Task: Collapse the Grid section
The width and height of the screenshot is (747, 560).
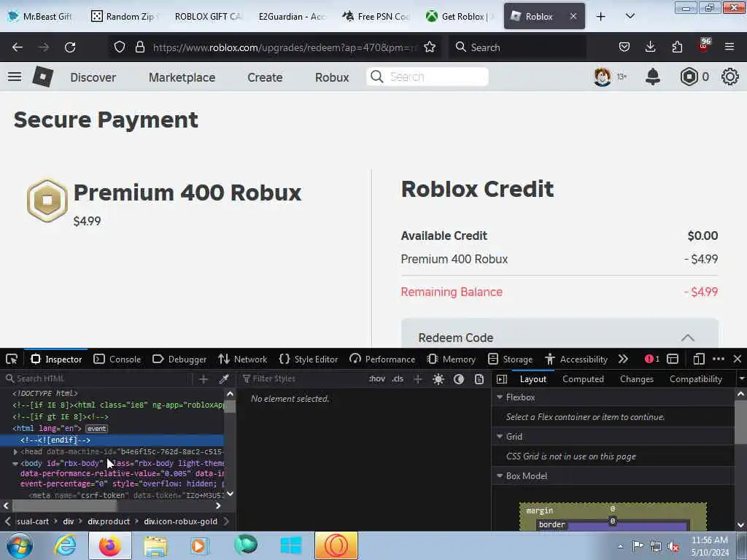Action: [x=500, y=436]
